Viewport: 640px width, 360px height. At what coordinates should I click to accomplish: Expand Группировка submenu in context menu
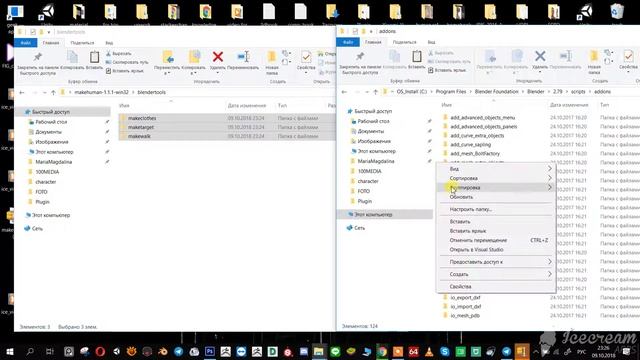(496, 187)
